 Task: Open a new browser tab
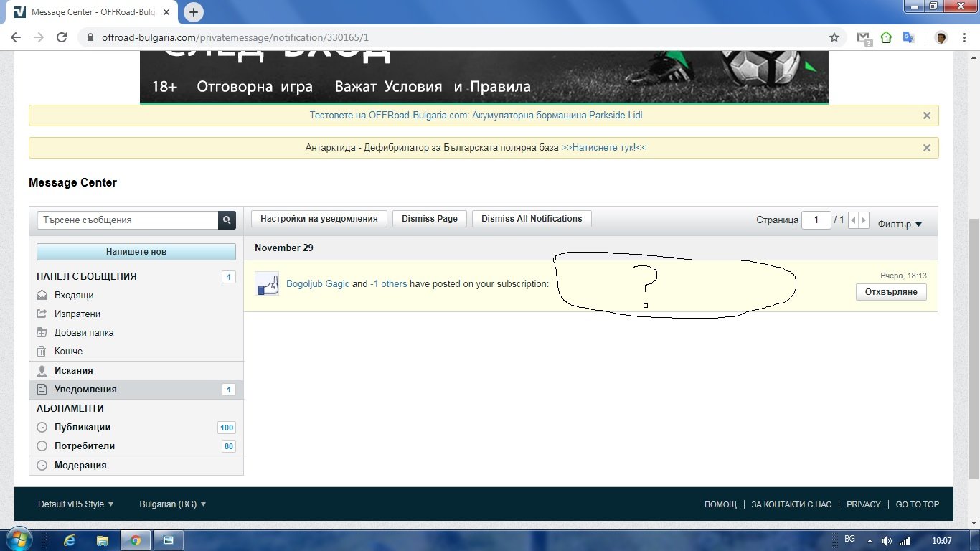(x=194, y=12)
